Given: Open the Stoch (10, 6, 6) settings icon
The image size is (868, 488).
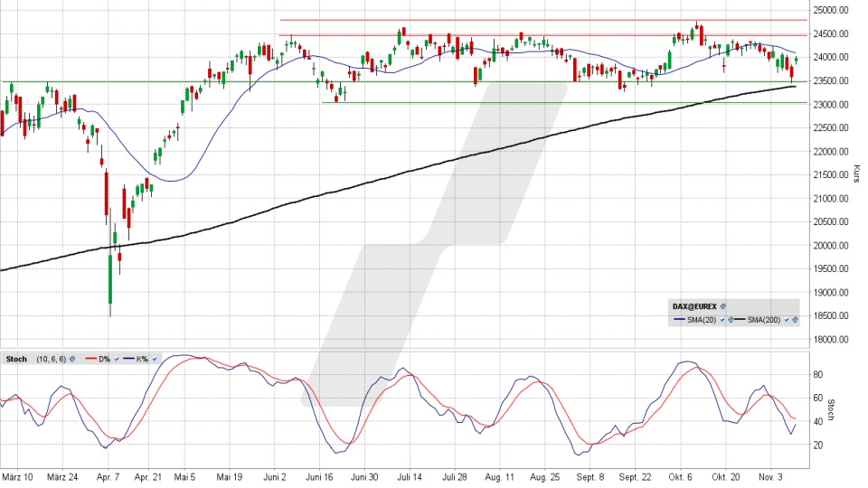Looking at the screenshot, I should click(x=72, y=360).
